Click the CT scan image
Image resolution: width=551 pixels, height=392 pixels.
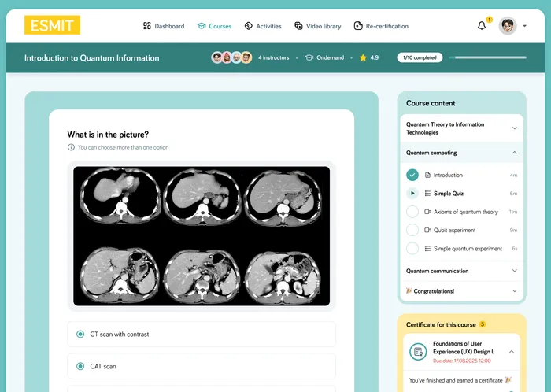[x=202, y=236]
